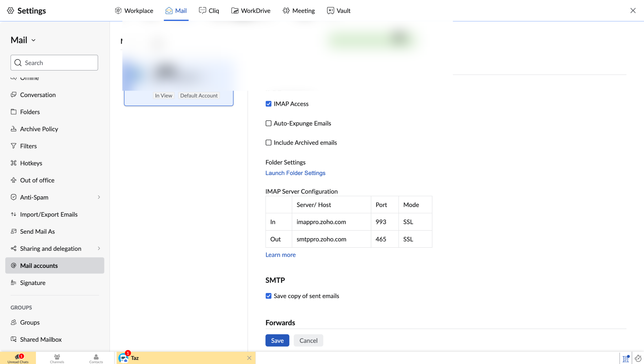This screenshot has height=364, width=644.
Task: Click the Filters funnel icon
Action: [x=14, y=146]
